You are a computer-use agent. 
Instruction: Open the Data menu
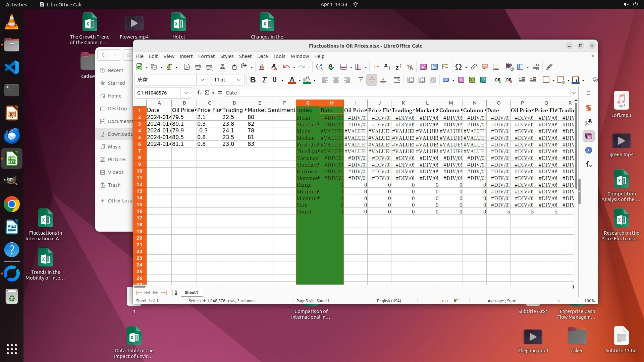coord(262,56)
